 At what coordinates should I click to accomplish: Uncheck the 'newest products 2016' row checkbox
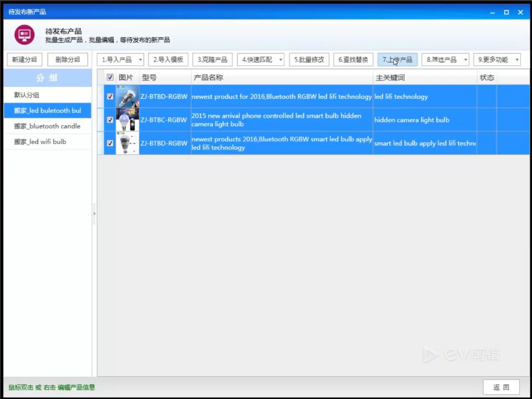point(110,143)
